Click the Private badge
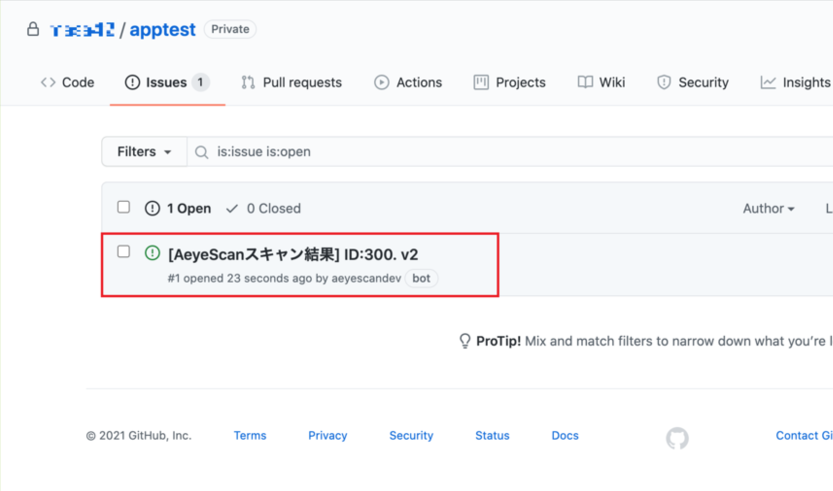The width and height of the screenshot is (833, 491). pos(230,29)
